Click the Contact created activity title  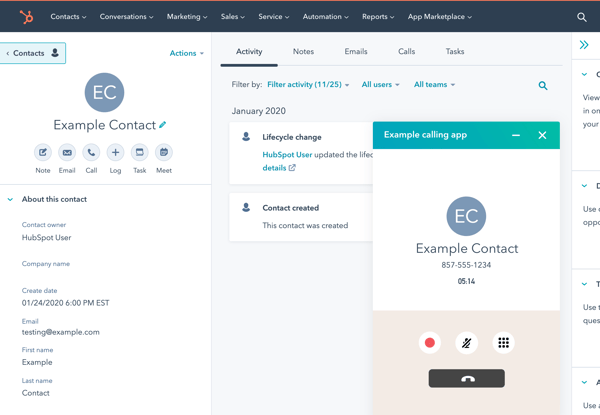pyautogui.click(x=291, y=208)
